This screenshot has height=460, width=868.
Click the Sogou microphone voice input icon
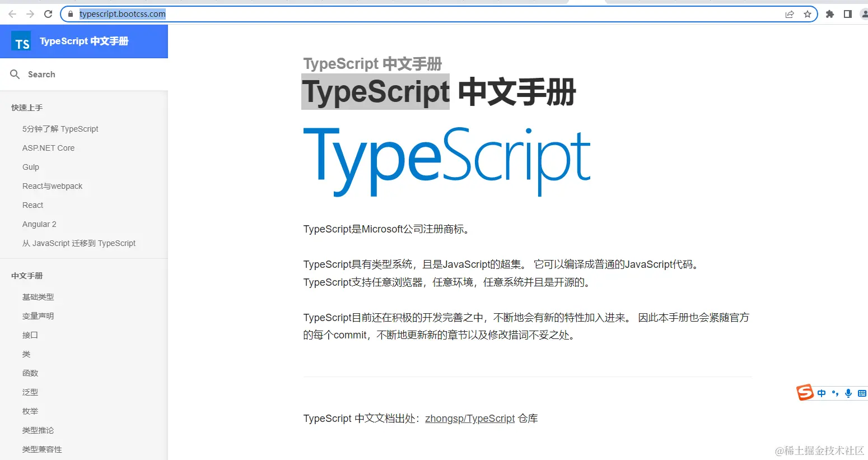848,393
